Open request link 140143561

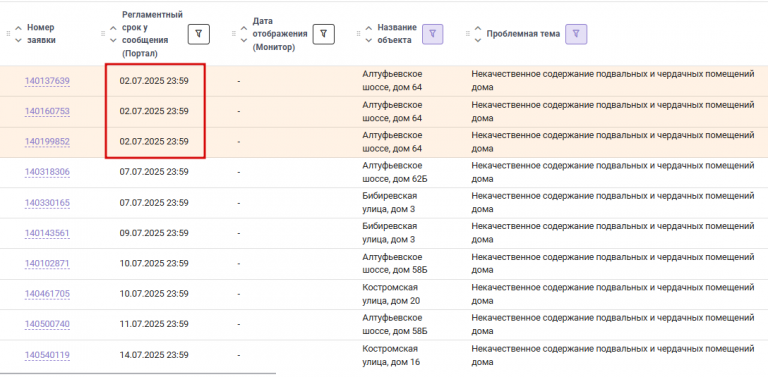tap(47, 234)
